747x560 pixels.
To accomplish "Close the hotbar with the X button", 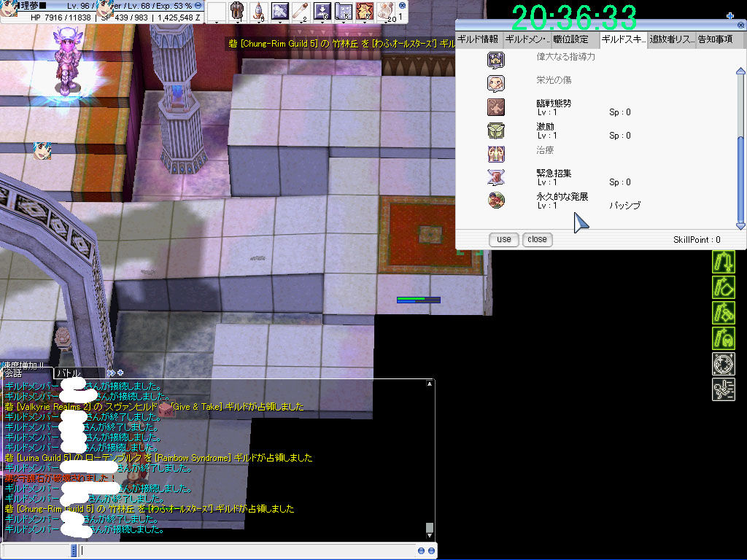I will coord(402,6).
